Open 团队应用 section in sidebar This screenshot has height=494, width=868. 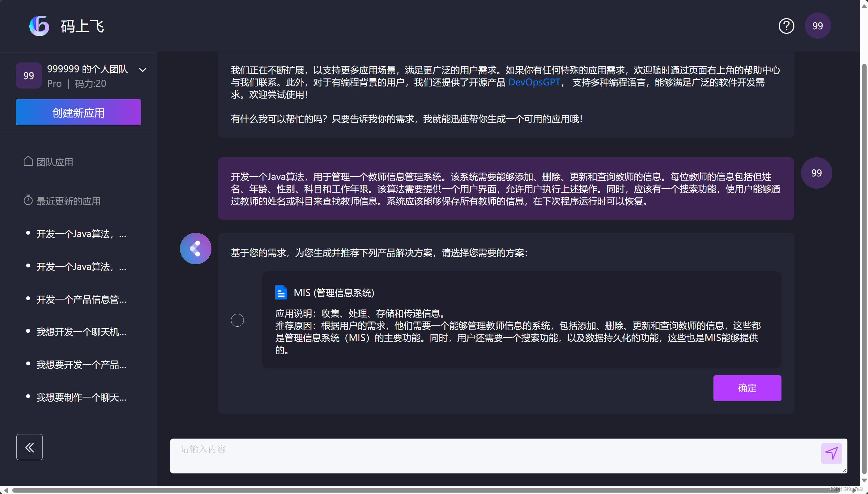55,162
